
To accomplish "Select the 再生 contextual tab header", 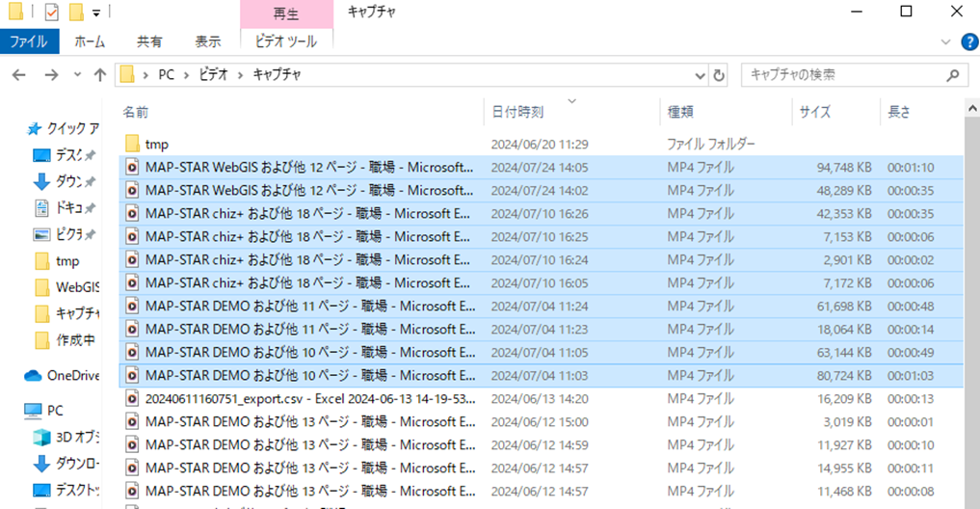I will coord(286,13).
